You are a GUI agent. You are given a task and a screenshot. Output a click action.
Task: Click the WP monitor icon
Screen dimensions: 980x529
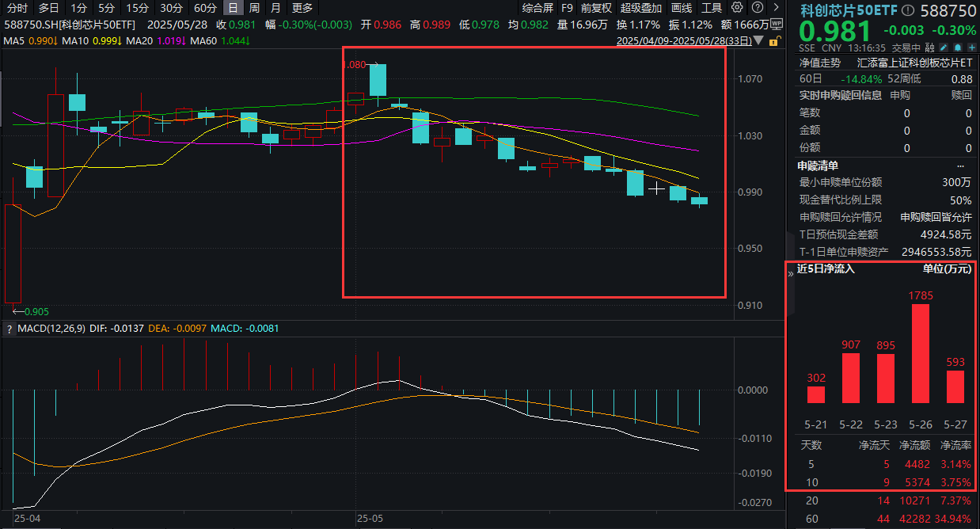pos(777,24)
